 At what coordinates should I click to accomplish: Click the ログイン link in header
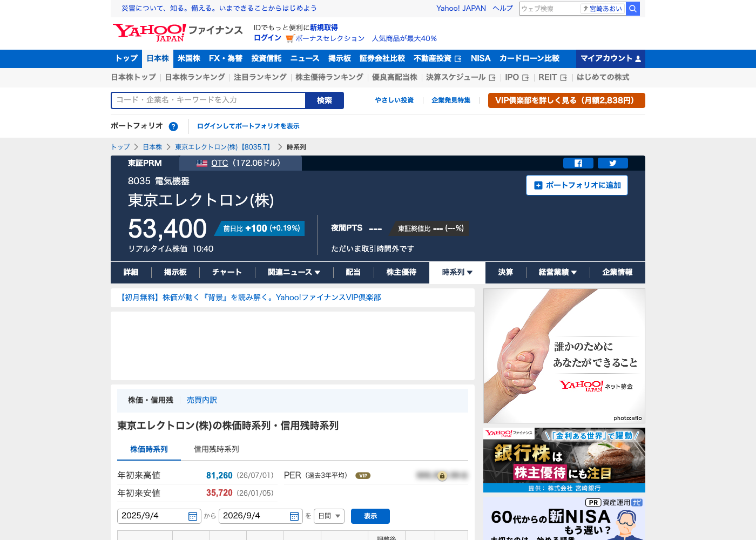coord(267,38)
